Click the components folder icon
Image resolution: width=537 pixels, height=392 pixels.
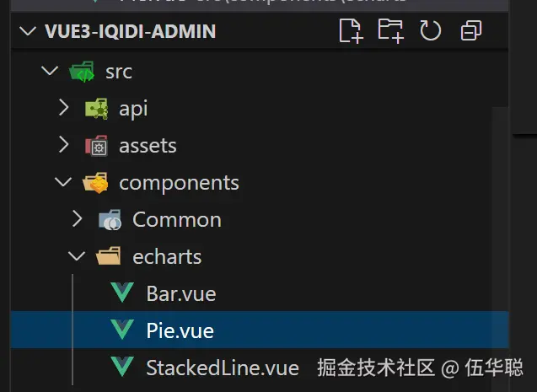click(94, 183)
